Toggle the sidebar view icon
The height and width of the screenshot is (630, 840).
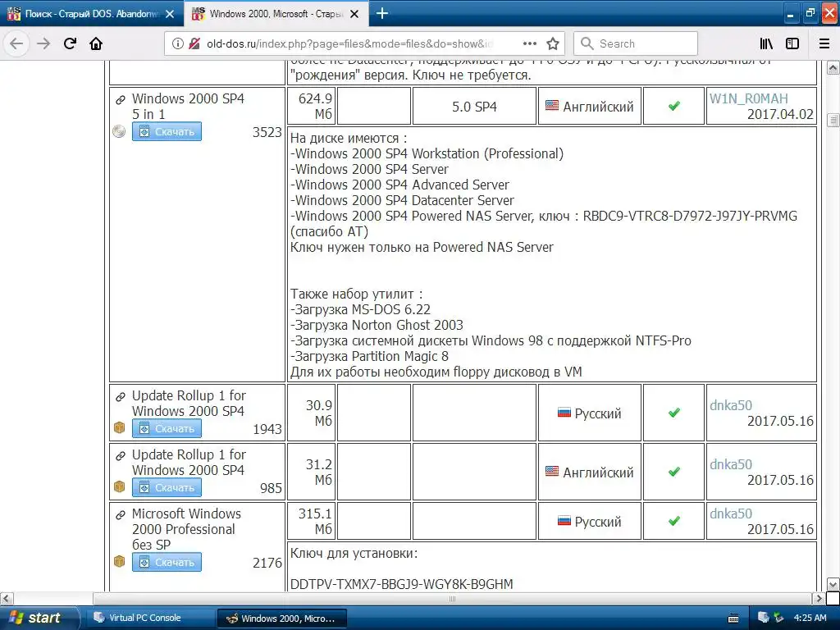792,43
